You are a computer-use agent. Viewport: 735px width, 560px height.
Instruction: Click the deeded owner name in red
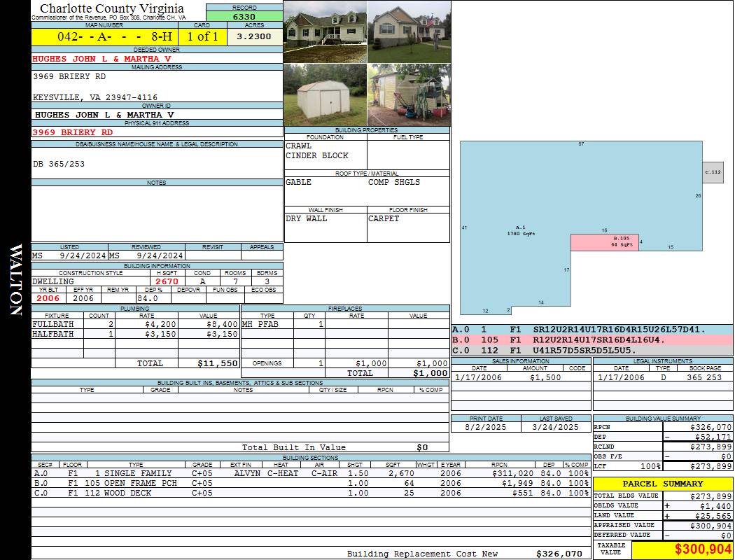101,59
